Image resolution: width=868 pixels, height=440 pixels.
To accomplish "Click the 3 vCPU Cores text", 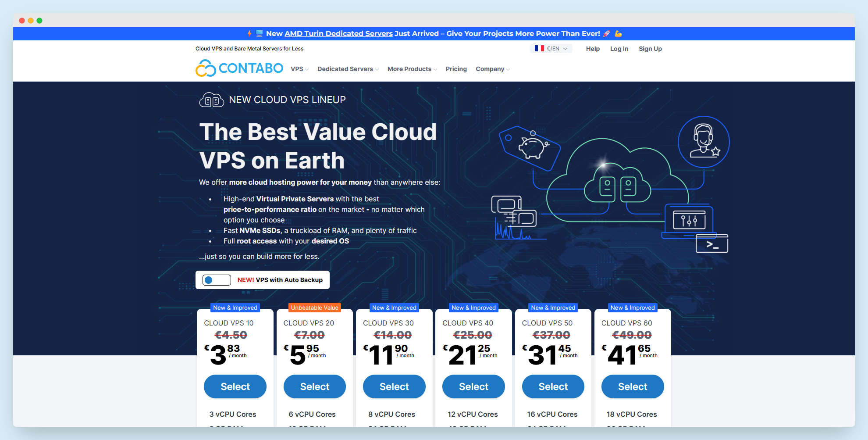I will (x=233, y=414).
